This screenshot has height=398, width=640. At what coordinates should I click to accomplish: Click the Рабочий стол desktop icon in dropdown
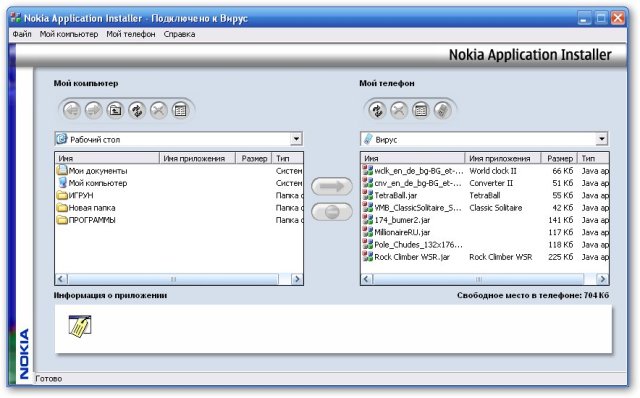62,139
